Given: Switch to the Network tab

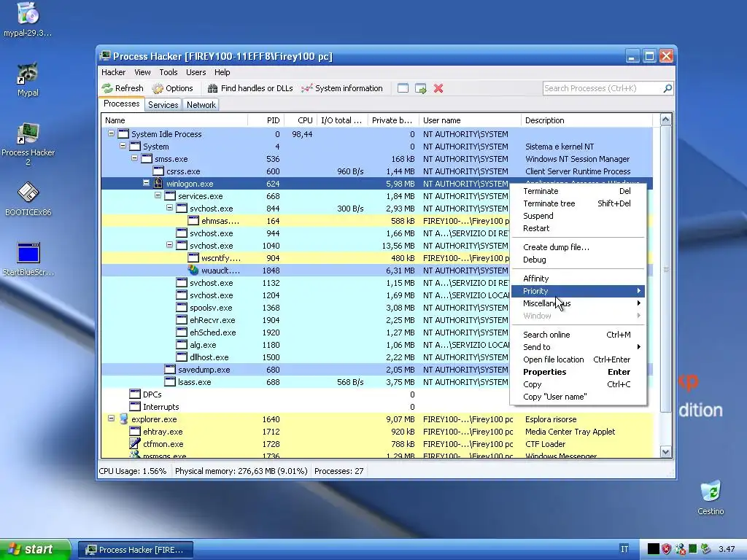Looking at the screenshot, I should click(201, 105).
